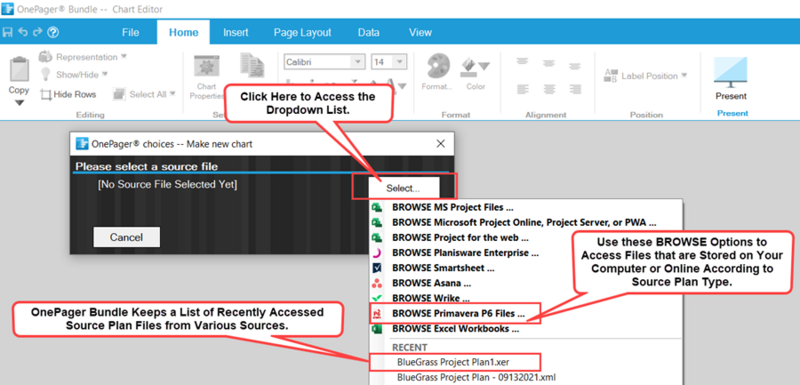Open Chart Properties gear icon
Viewport: 800px width, 385px height.
(x=207, y=67)
